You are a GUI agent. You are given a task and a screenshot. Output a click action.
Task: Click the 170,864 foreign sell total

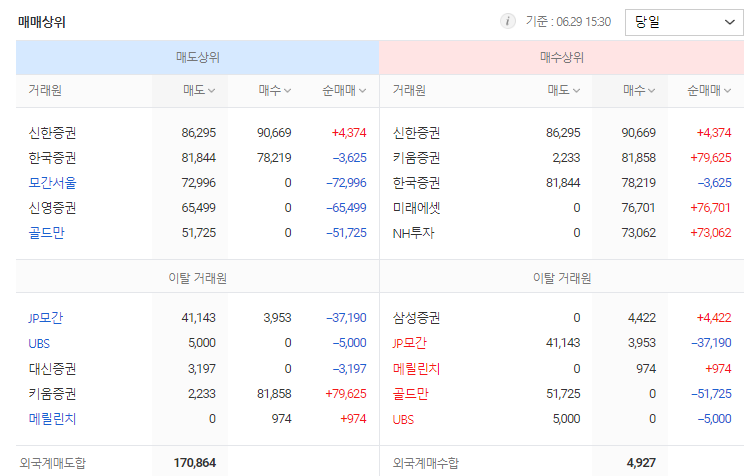(195, 463)
